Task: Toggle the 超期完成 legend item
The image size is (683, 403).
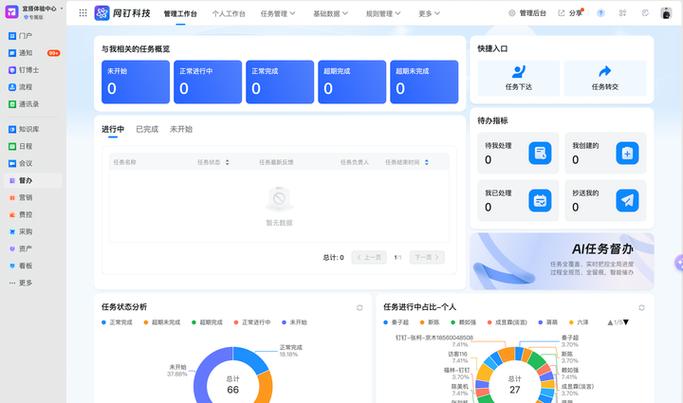Action: [x=207, y=322]
